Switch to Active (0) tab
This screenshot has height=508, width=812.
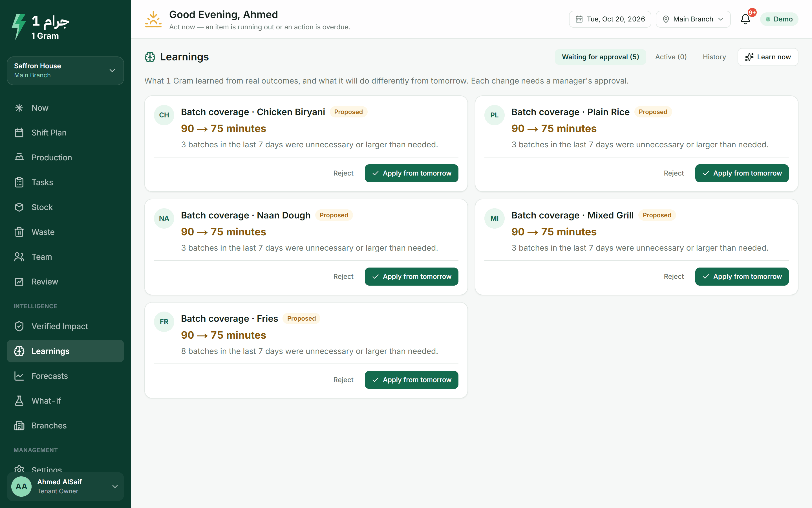point(671,57)
